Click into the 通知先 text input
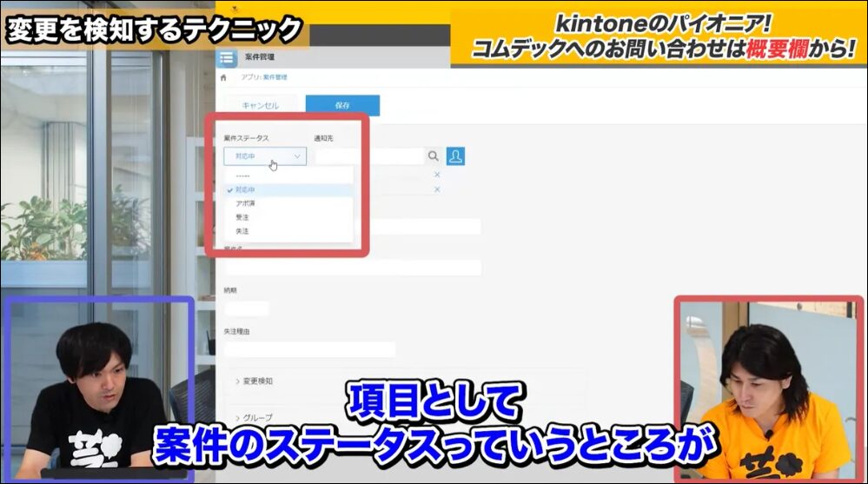 (368, 156)
